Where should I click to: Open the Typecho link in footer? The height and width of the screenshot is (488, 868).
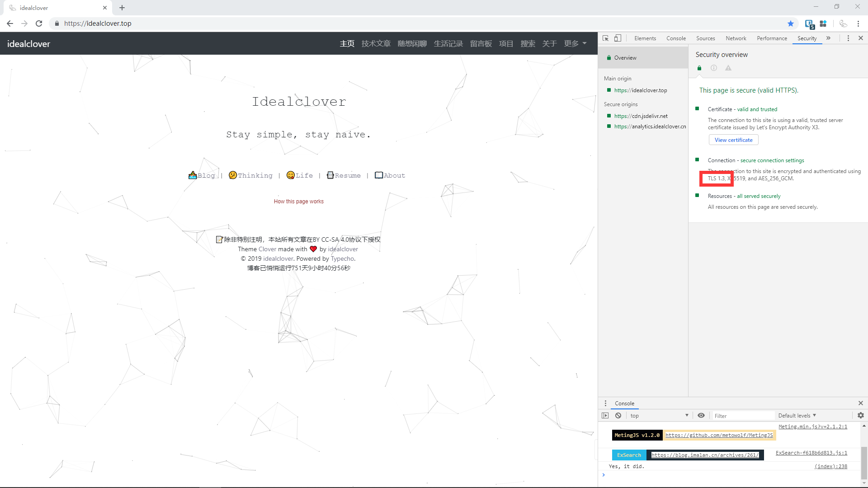click(x=342, y=259)
